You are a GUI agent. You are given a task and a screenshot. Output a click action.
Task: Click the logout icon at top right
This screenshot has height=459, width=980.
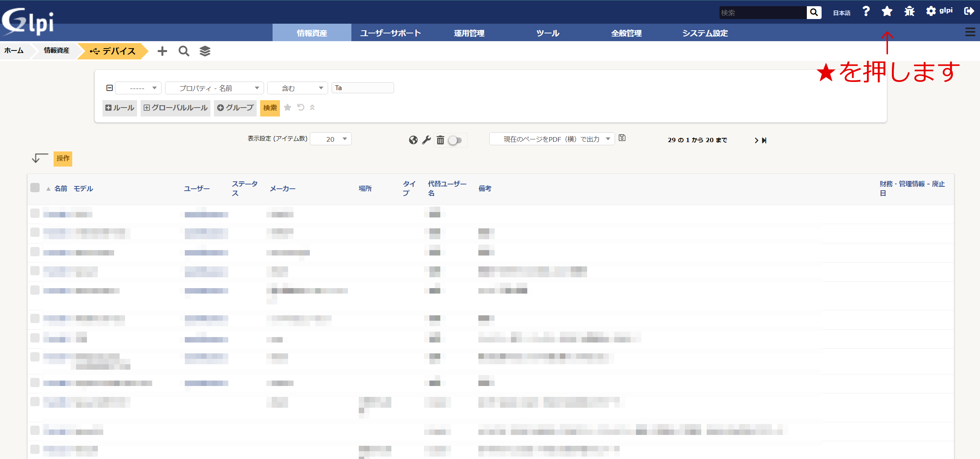tap(969, 11)
